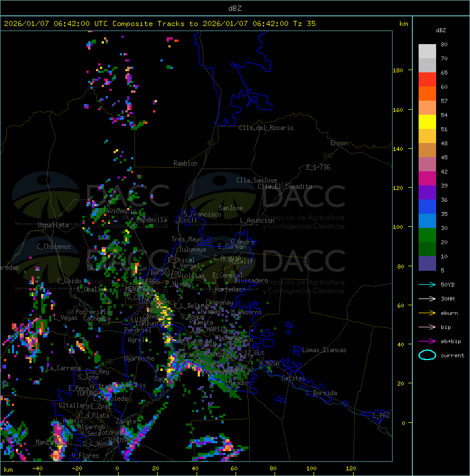The width and height of the screenshot is (470, 476).
Task: Select the bright green swatch in dBZ scale
Action: (x=427, y=235)
